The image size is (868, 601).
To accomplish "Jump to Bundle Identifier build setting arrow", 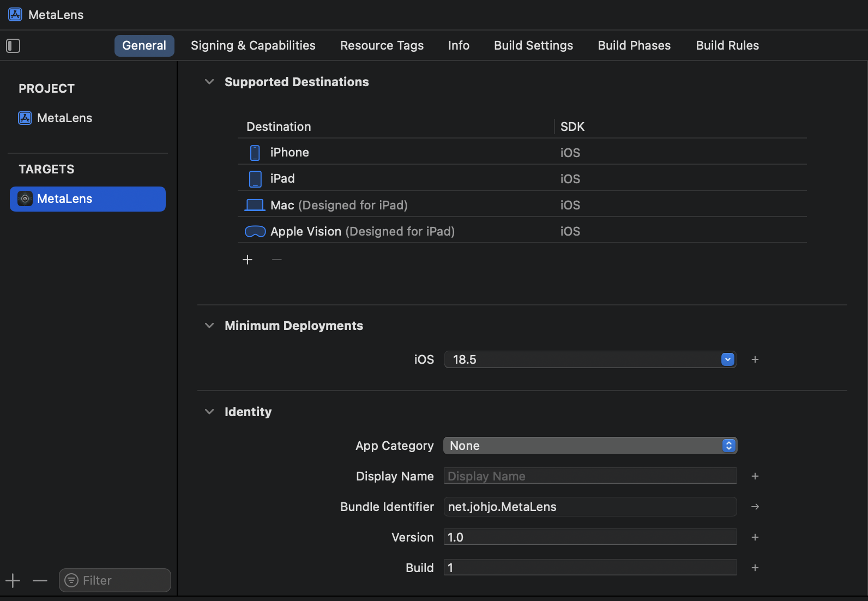I will pos(755,507).
